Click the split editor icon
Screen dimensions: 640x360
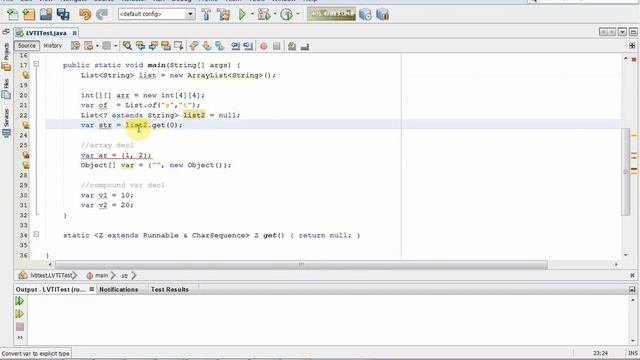click(x=632, y=46)
